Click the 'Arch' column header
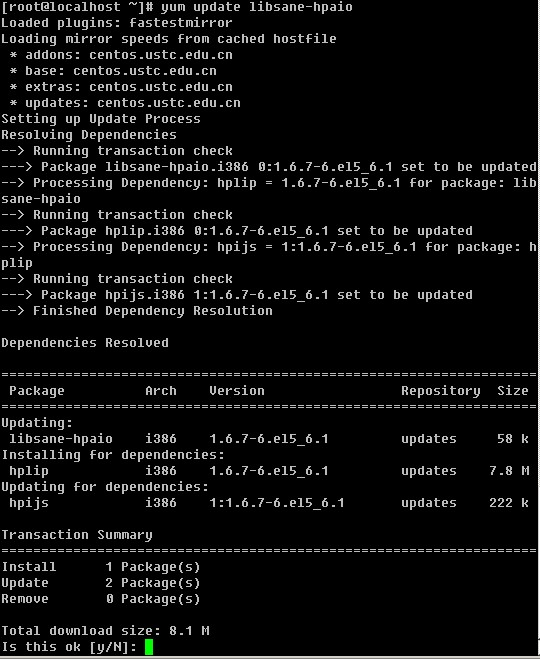540x659 pixels. tap(161, 391)
